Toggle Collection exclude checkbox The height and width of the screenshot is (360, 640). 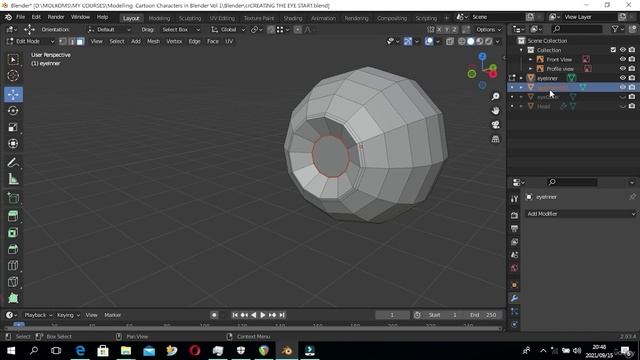[x=613, y=50]
